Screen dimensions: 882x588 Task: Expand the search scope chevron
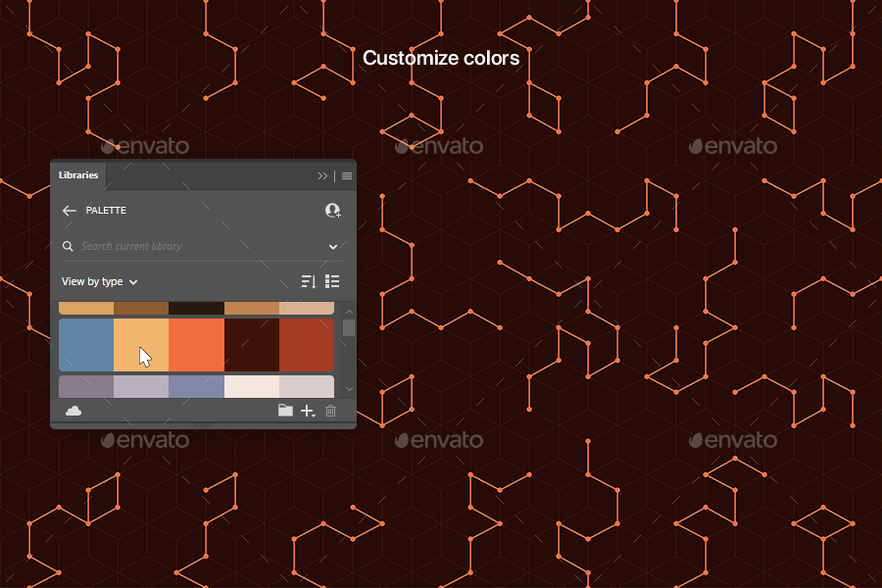point(334,246)
